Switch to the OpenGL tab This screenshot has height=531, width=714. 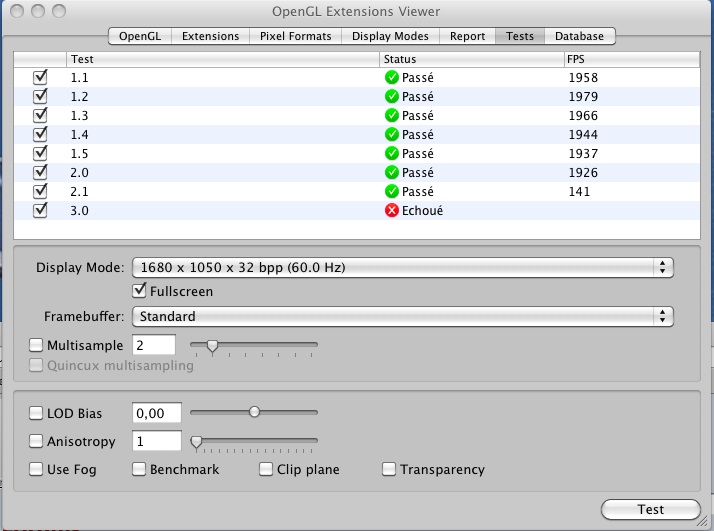pos(140,36)
